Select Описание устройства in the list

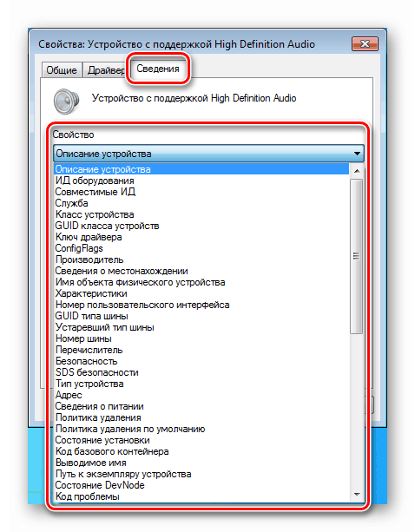201,169
